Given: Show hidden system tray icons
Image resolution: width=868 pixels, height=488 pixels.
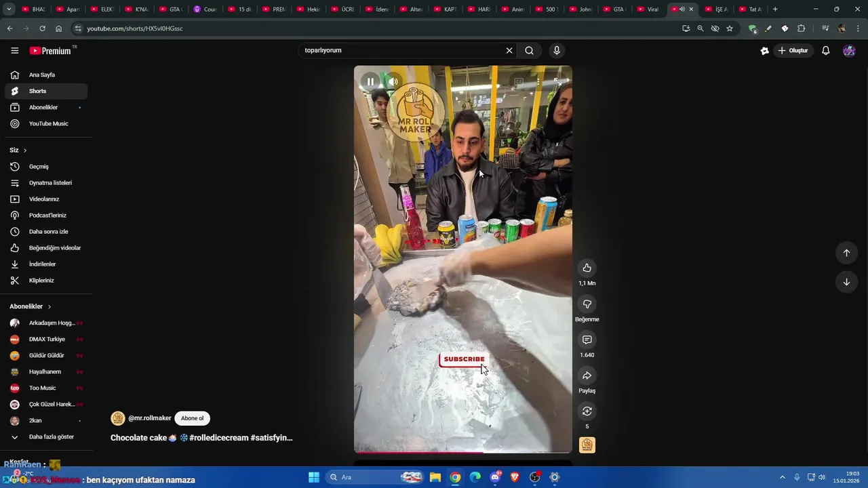Looking at the screenshot, I should pos(782,477).
